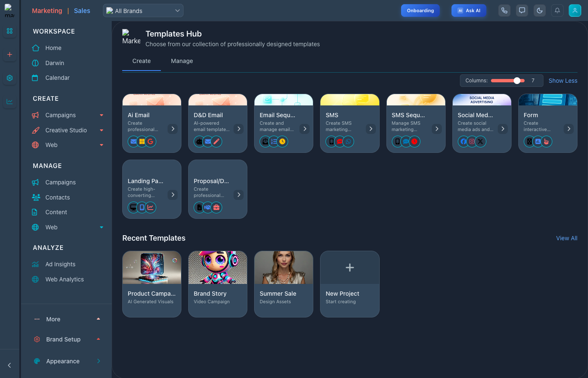This screenshot has height=378, width=588.
Task: Click the phone call icon in header
Action: coord(504,10)
